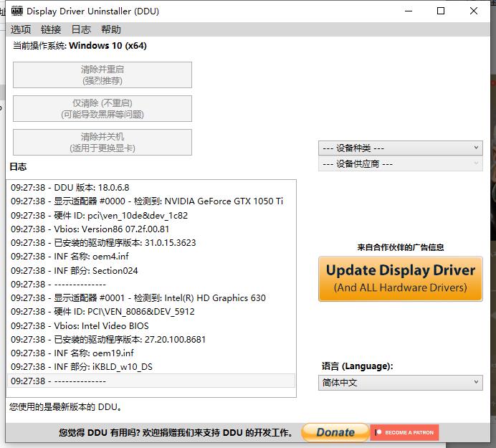Select the Intel HD Graphics 630 log line
Viewport: 496px width, 448px height.
tap(138, 298)
